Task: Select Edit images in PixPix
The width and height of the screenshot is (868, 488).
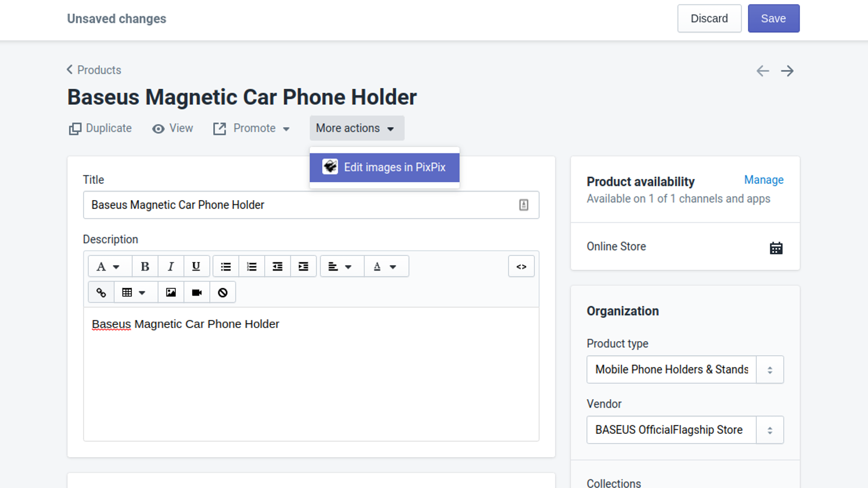Action: coord(384,168)
